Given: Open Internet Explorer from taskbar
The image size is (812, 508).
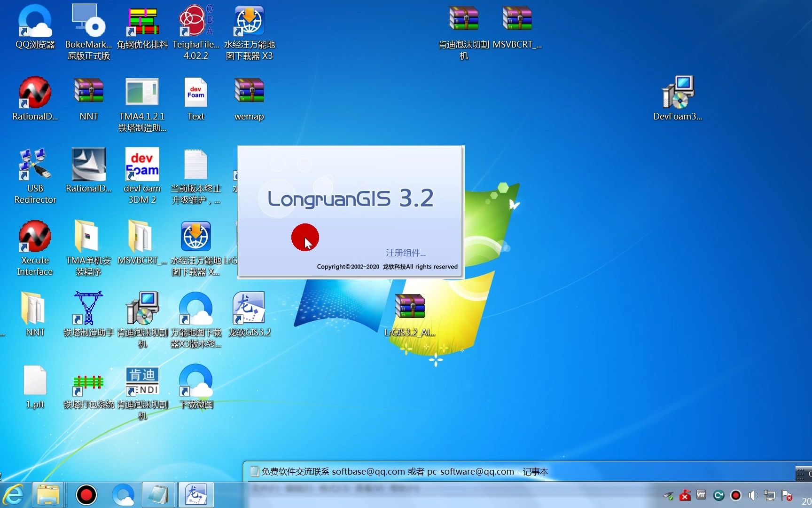Looking at the screenshot, I should pos(14,495).
